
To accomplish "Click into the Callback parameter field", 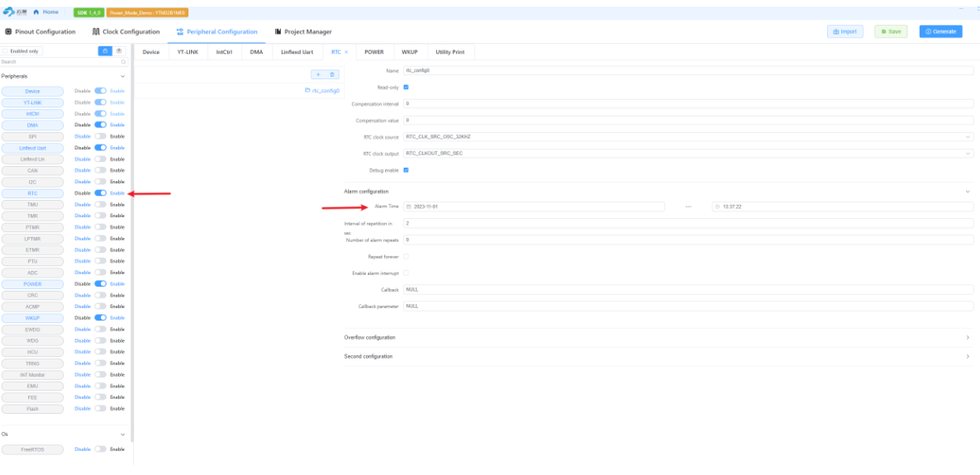I will coord(687,306).
